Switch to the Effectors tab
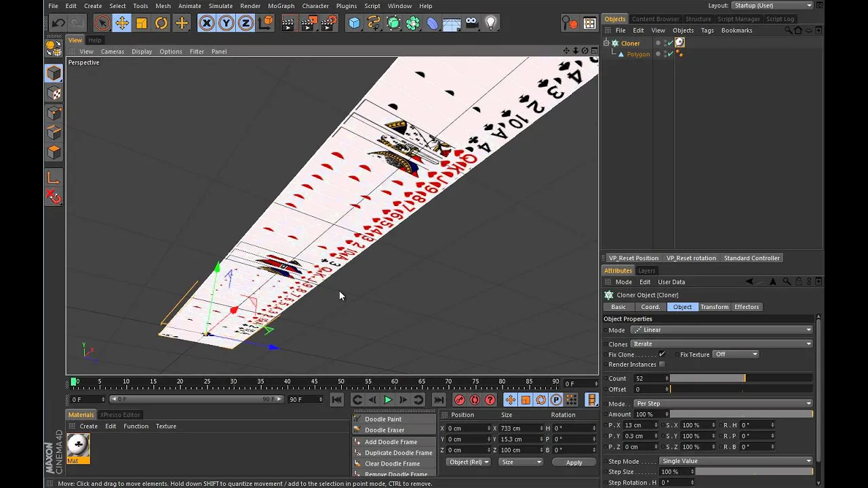 747,307
